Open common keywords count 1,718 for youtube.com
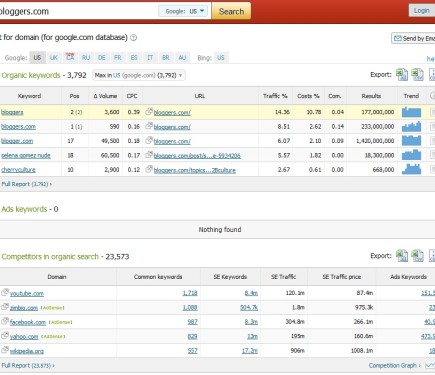The image size is (435, 375). [x=190, y=293]
